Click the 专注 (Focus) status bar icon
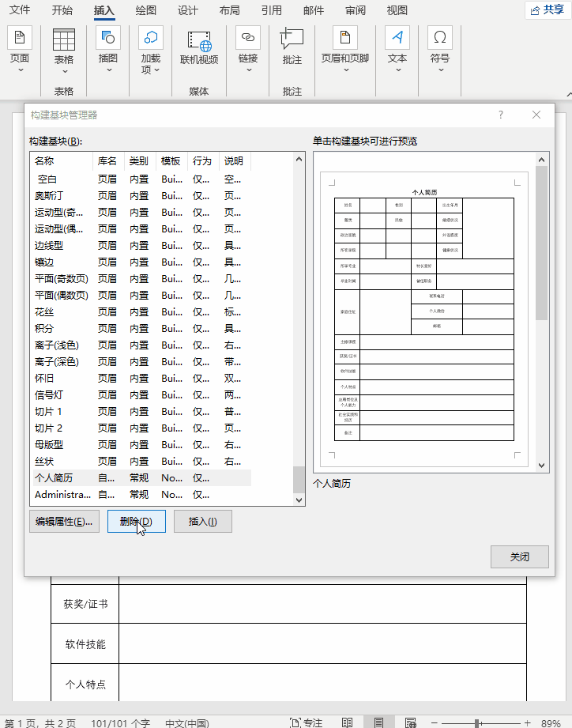This screenshot has height=728, width=572. coord(307,723)
